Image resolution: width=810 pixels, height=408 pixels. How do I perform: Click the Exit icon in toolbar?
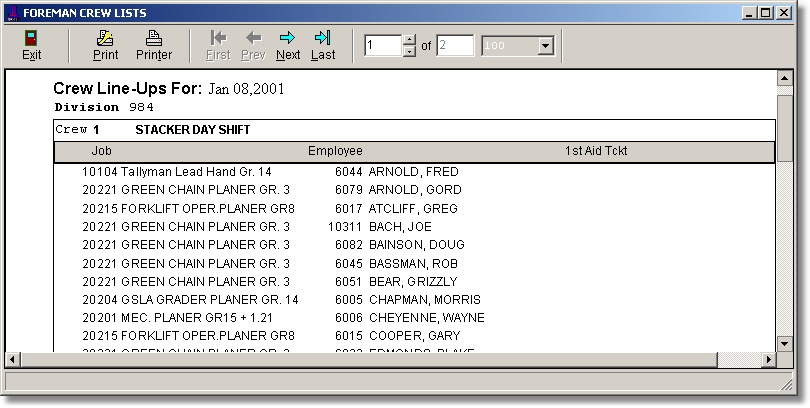pyautogui.click(x=31, y=39)
